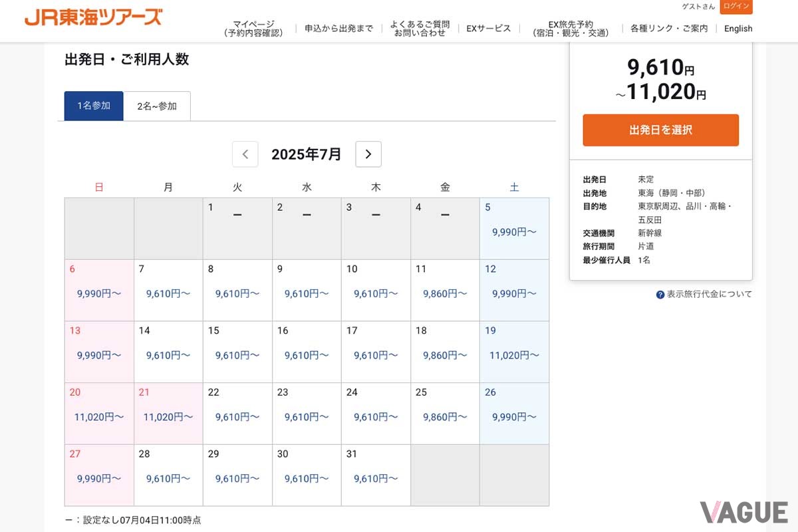The width and height of the screenshot is (798, 532).
Task: Click the question mark icon by 表示旅行代金について
Action: click(x=660, y=295)
